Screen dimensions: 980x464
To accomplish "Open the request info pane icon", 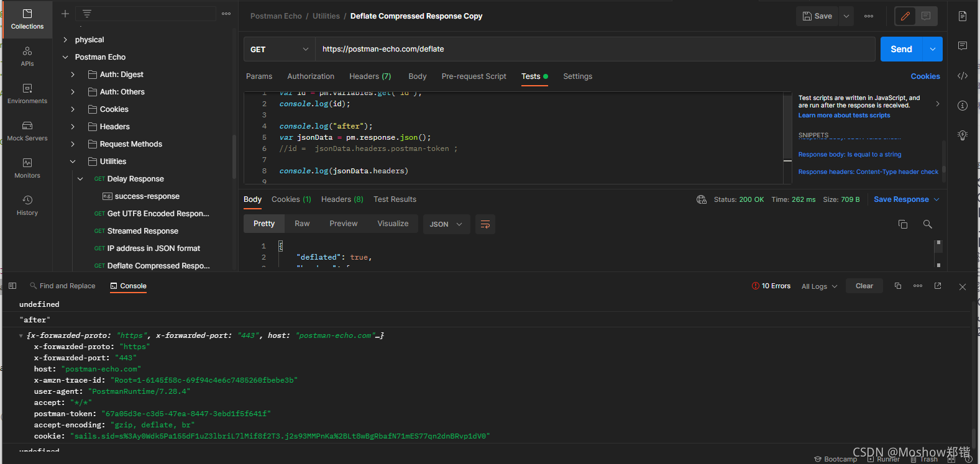I will (x=963, y=106).
